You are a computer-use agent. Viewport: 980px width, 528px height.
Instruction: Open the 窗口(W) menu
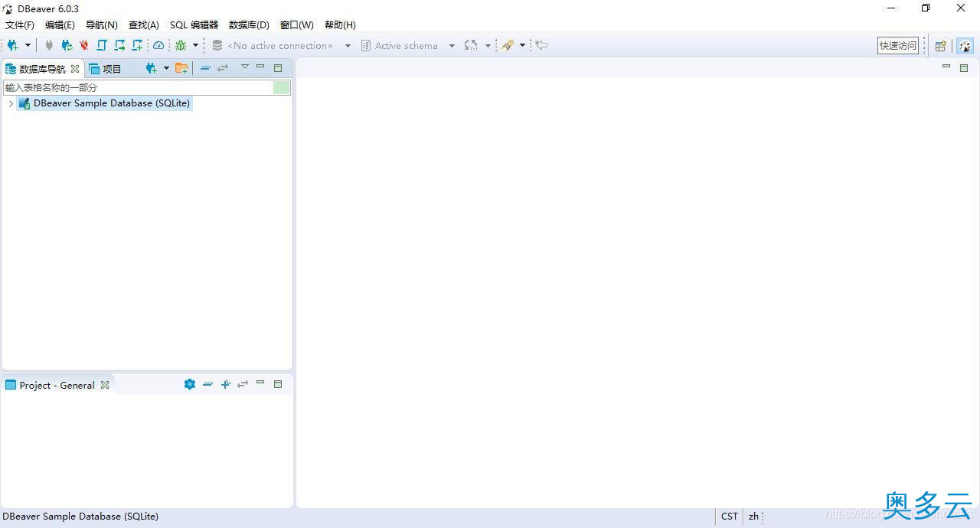[296, 25]
